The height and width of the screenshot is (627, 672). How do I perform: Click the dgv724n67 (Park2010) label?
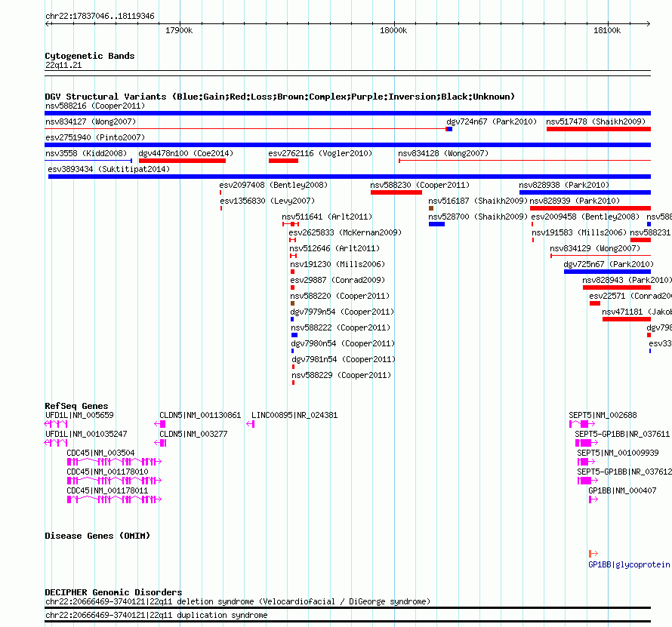point(492,121)
